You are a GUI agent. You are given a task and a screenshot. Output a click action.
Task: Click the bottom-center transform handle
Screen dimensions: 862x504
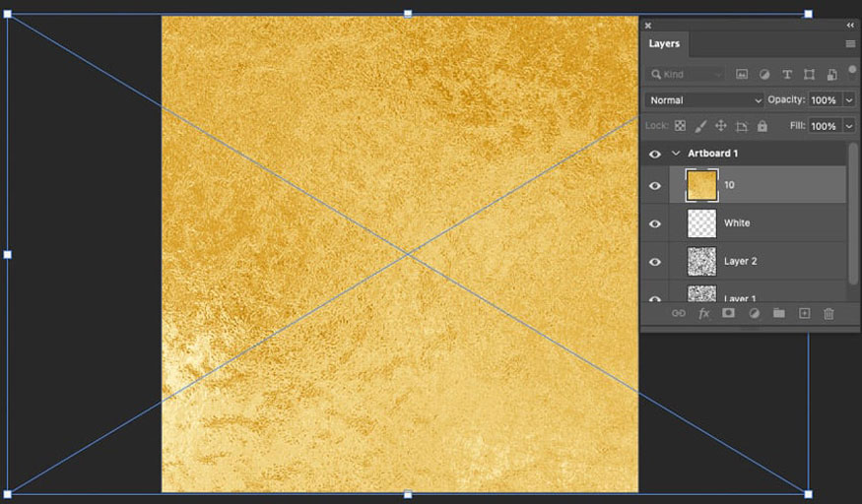click(x=408, y=495)
